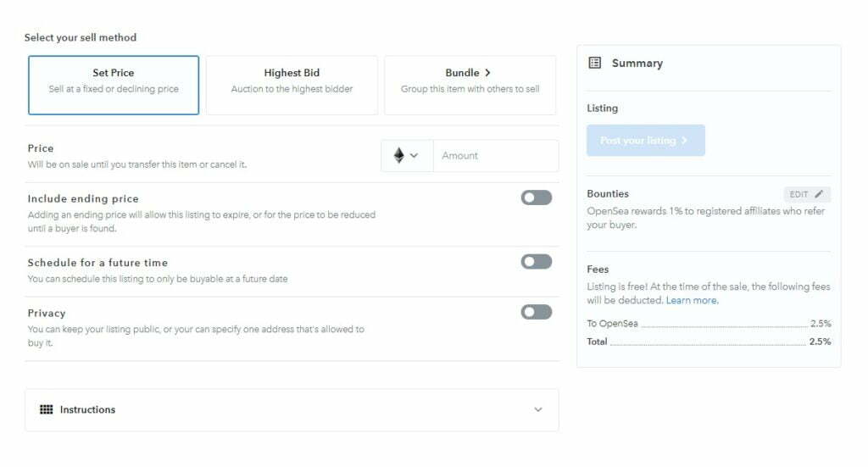Click the arrow icon beside Bundle

[487, 73]
